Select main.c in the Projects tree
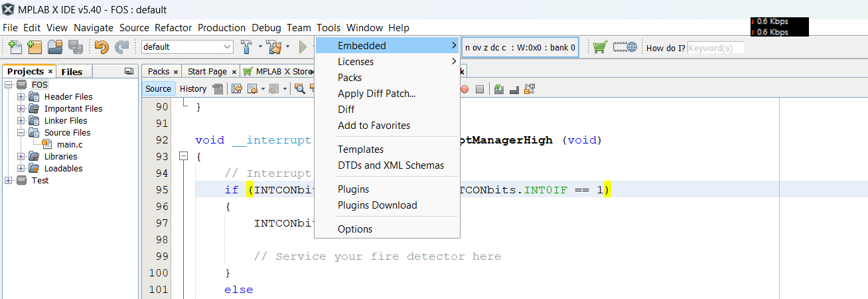868x299 pixels. pyautogui.click(x=70, y=145)
